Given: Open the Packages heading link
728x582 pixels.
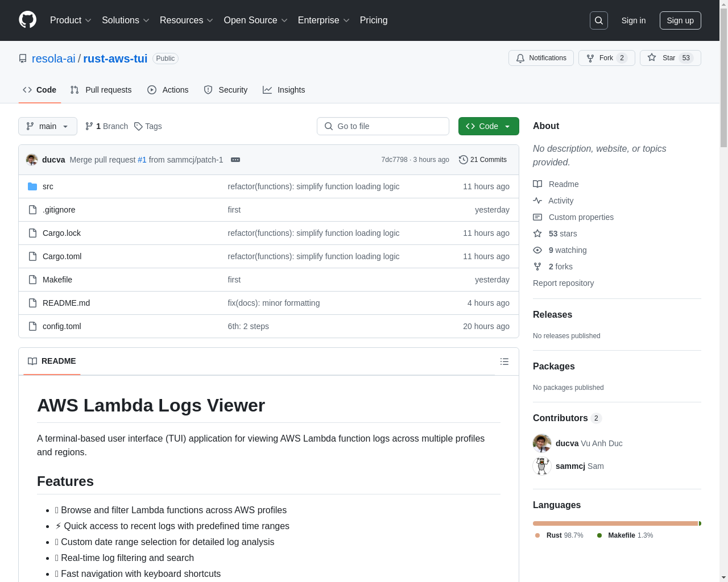Looking at the screenshot, I should [x=553, y=366].
